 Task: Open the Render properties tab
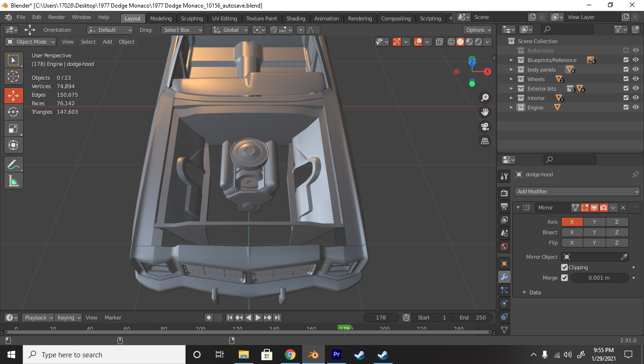click(504, 193)
